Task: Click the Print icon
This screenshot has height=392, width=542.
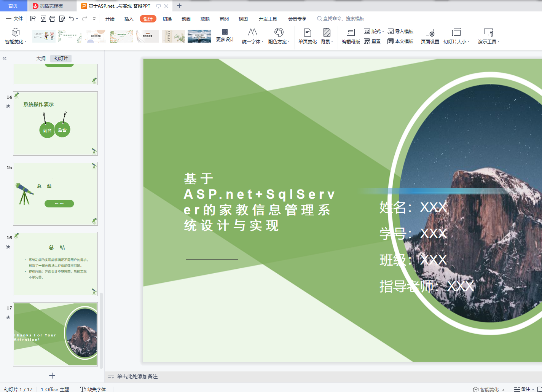Action: click(53, 19)
